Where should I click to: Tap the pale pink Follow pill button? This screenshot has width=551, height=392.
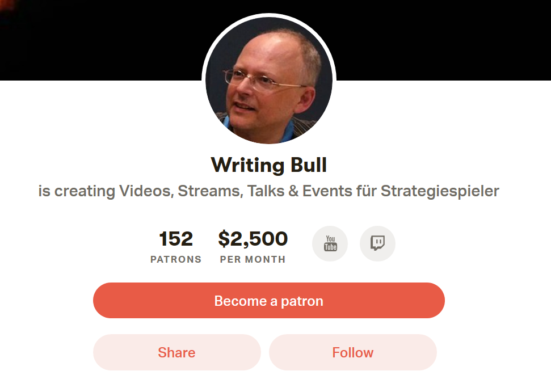coord(353,352)
